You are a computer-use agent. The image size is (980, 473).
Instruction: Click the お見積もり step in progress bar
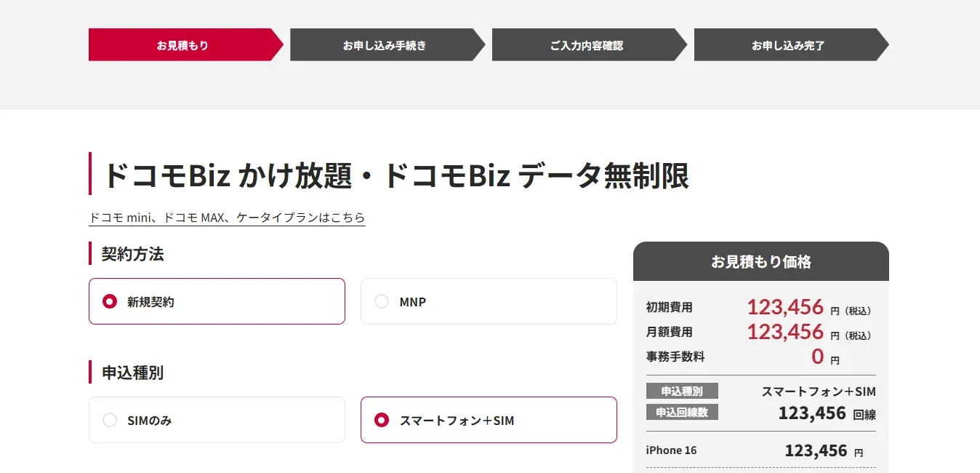click(x=182, y=45)
